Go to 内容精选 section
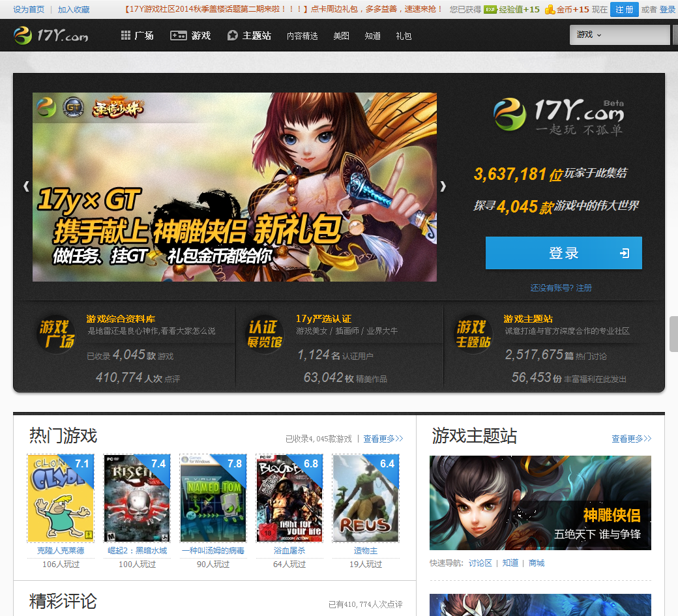 coord(302,36)
